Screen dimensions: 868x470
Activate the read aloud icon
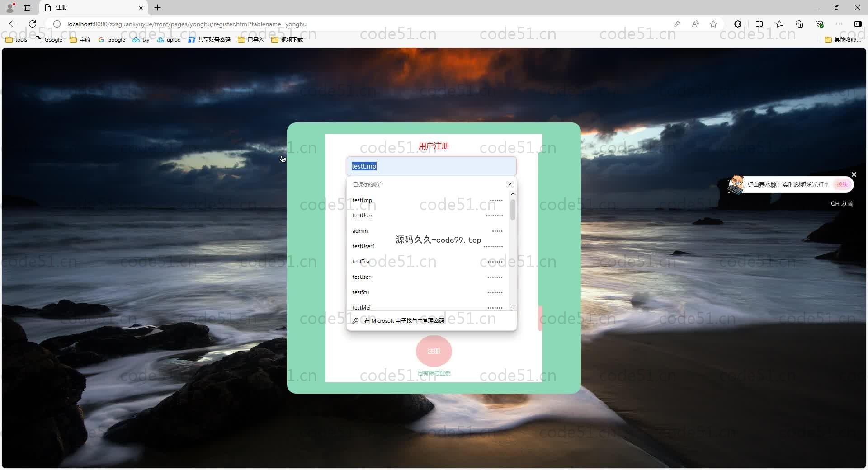695,24
